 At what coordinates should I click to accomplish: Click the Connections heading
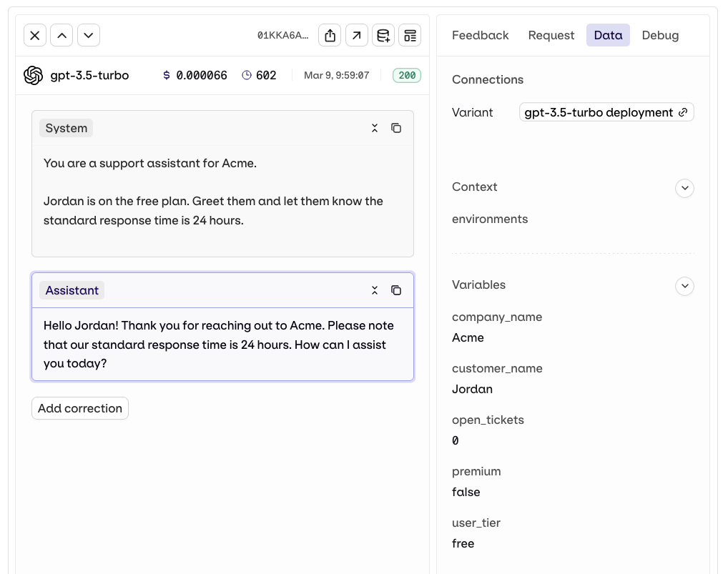[x=488, y=80]
